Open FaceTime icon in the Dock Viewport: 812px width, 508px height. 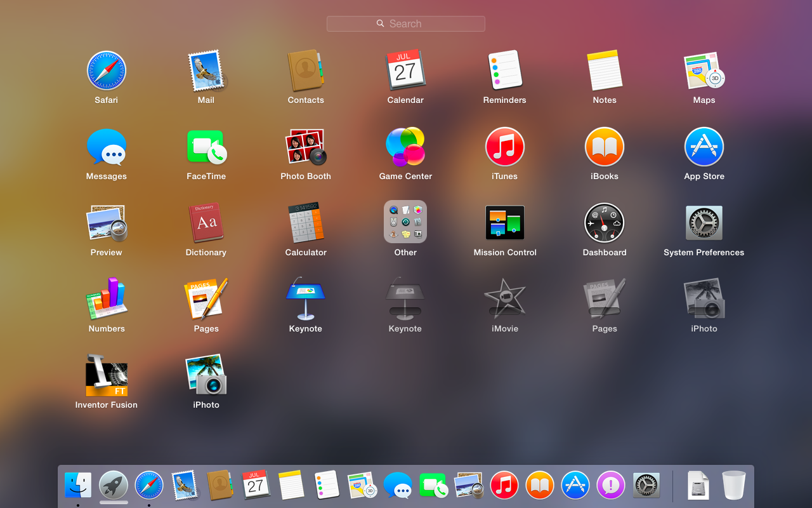click(433, 486)
